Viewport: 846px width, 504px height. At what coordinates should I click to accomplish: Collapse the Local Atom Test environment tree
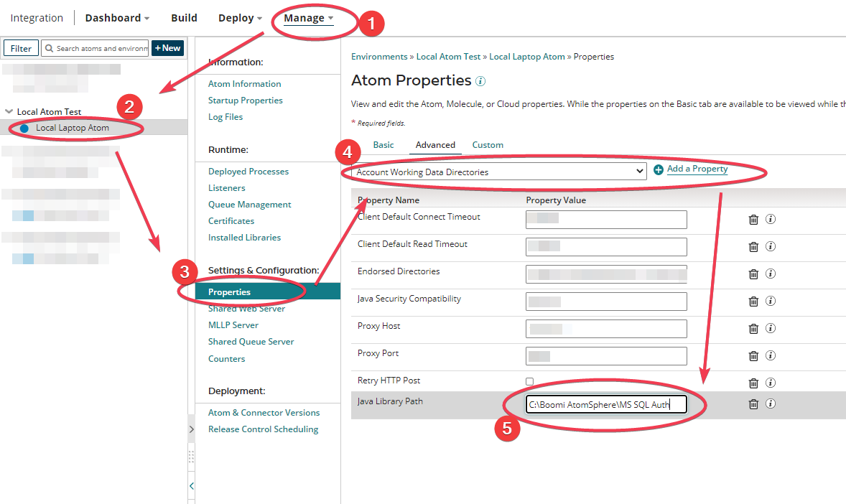point(8,111)
